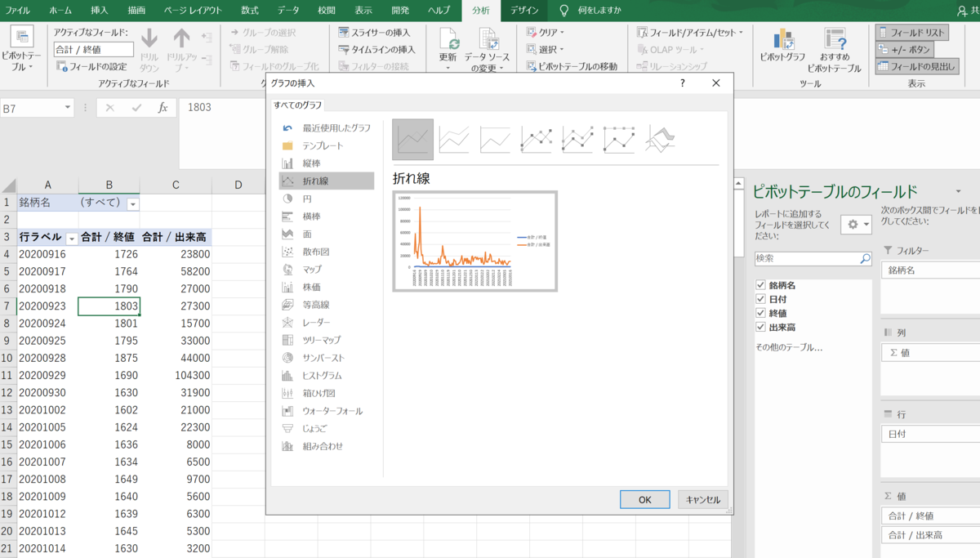The height and width of the screenshot is (558, 980).
Task: Switch to the デザイン ribbon tab
Action: (524, 11)
